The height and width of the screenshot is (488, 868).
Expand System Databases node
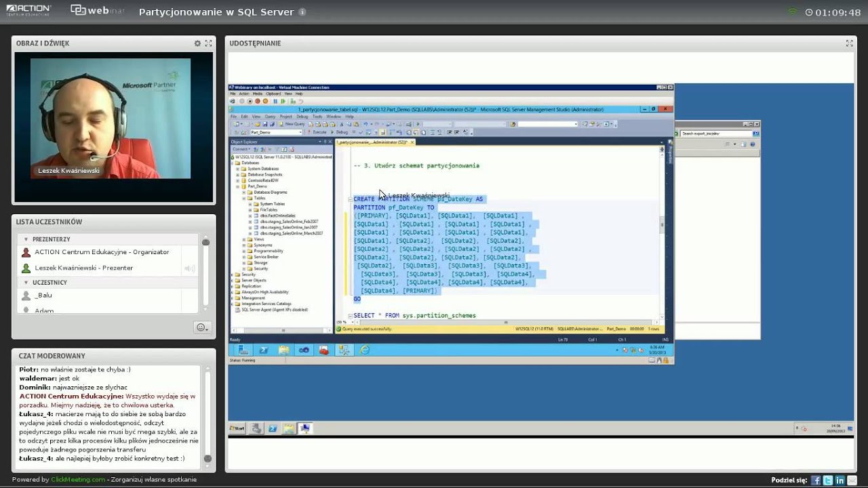coord(237,169)
